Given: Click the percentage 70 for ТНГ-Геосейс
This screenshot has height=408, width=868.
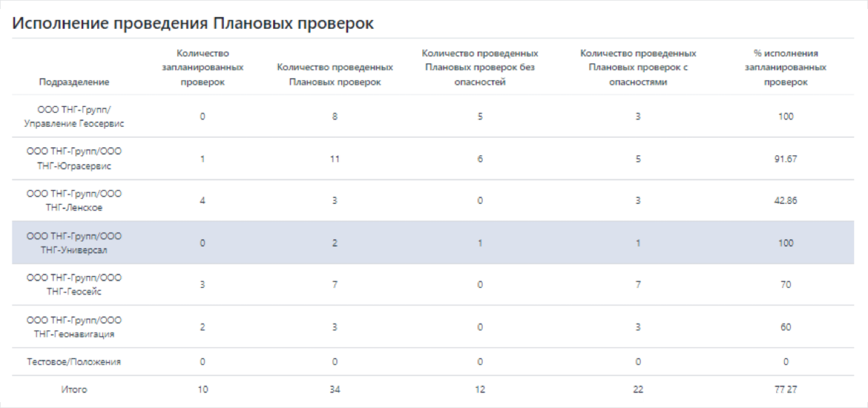Looking at the screenshot, I should pos(786,285).
